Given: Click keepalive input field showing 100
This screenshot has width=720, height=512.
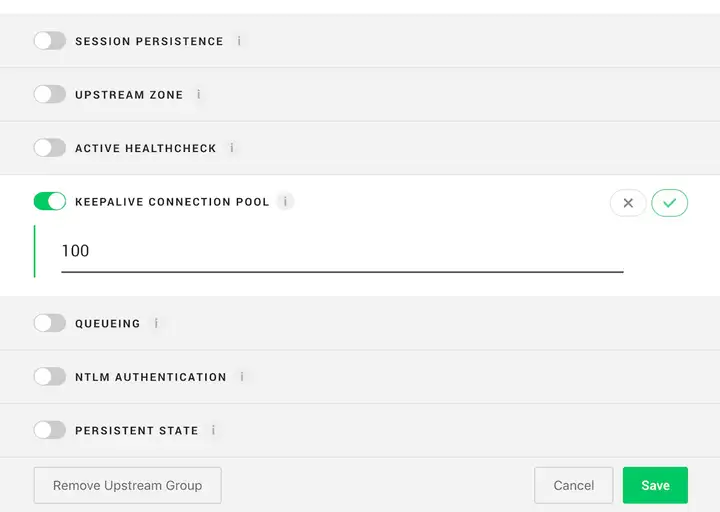Looking at the screenshot, I should point(342,251).
